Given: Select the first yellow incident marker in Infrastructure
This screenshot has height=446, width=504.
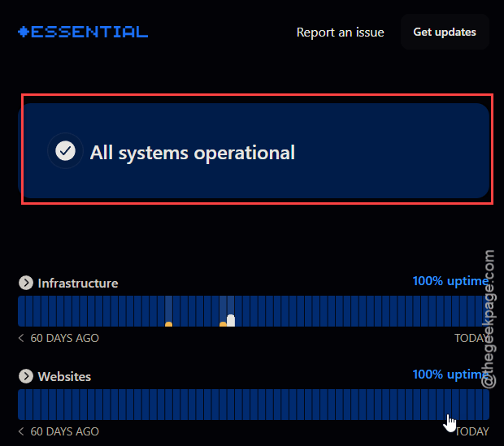Looking at the screenshot, I should point(168,324).
